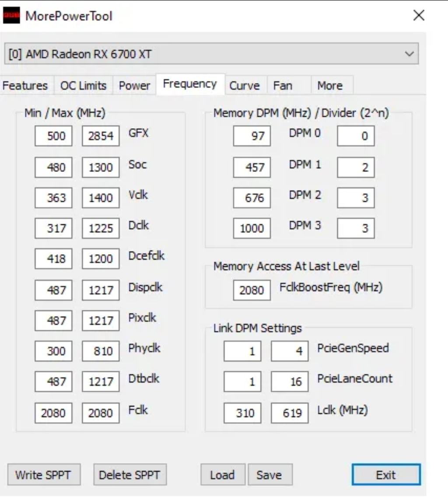Screen dimensions: 448x500
Task: Focus the DPM 3 frequency field 1000
Action: coord(252,228)
